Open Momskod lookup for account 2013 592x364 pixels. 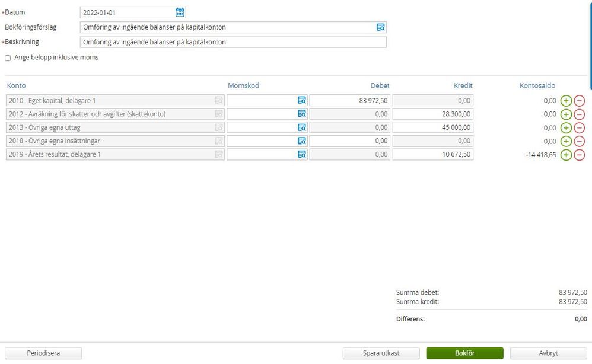click(x=301, y=127)
